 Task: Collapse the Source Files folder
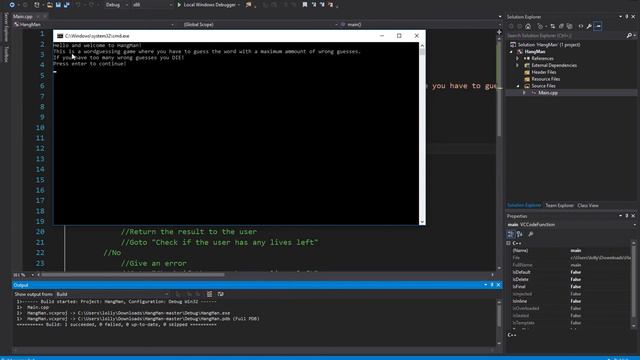click(x=518, y=86)
